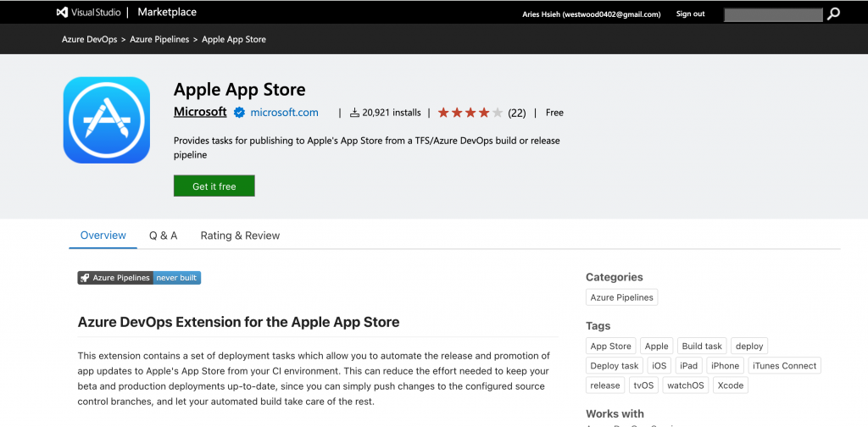Open the microsoft.com domain link

(284, 113)
